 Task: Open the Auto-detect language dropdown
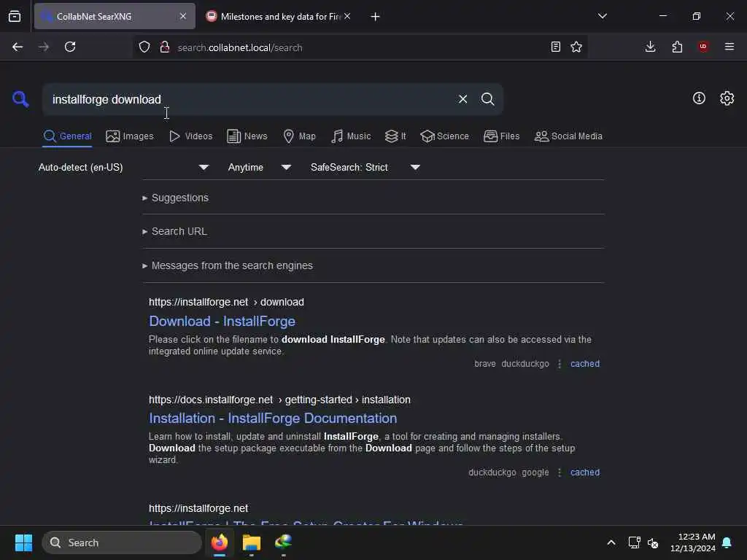124,167
